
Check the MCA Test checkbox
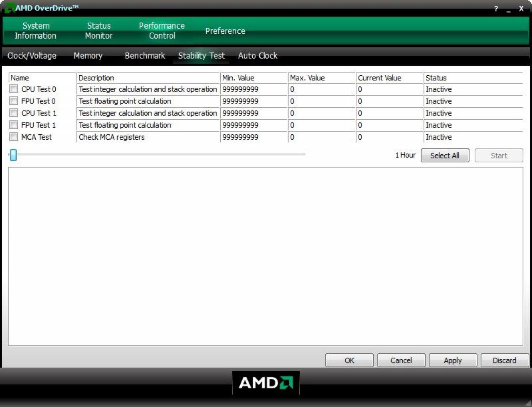tap(14, 137)
